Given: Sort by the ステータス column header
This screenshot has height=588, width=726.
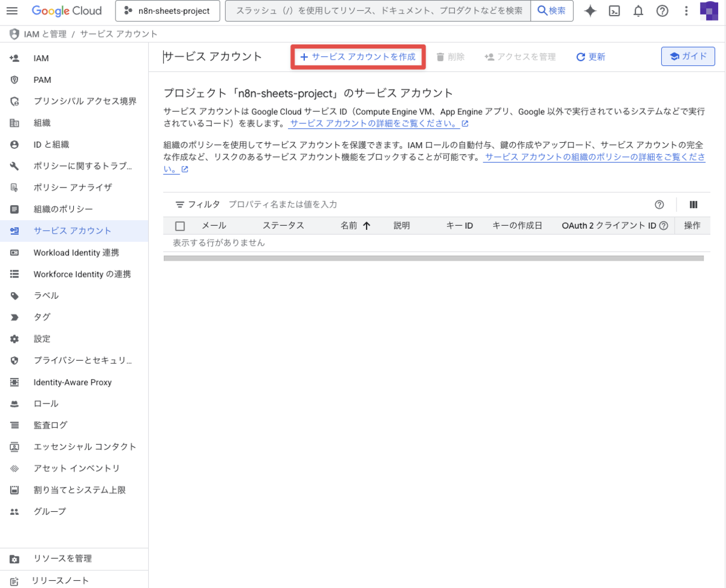Looking at the screenshot, I should point(283,226).
